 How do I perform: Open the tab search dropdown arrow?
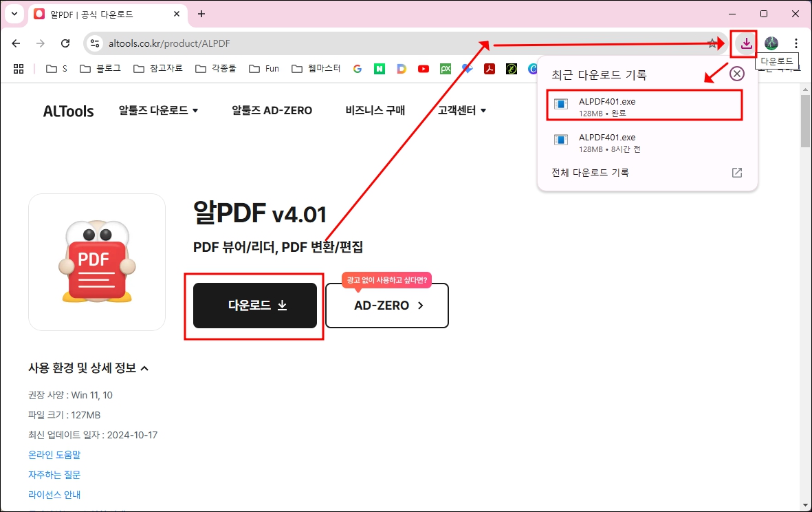tap(14, 14)
